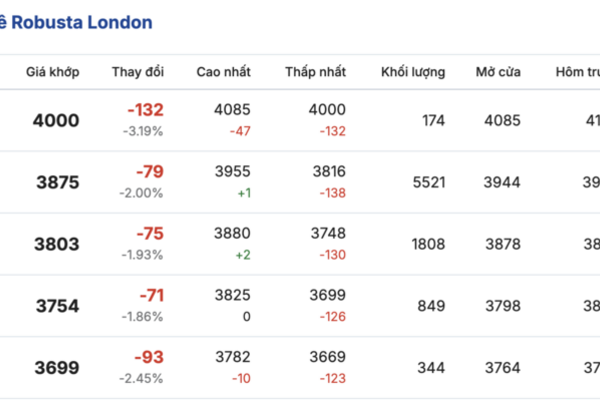Click the 3955 highest price value
Screen dimensions: 600x400
tap(233, 171)
